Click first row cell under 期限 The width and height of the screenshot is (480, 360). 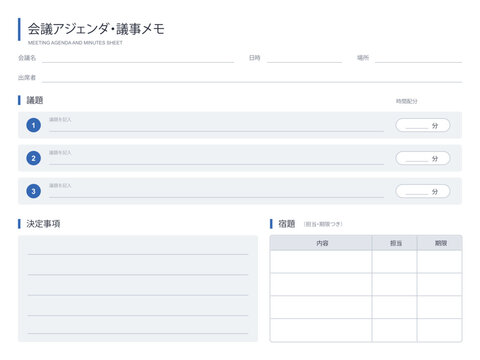point(440,262)
